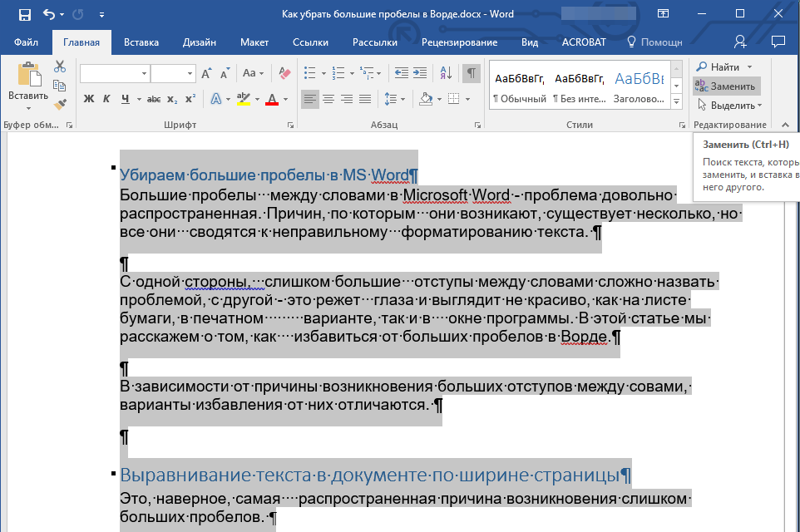
Task: Click the Save icon in the quick access toolbar
Action: (x=24, y=14)
